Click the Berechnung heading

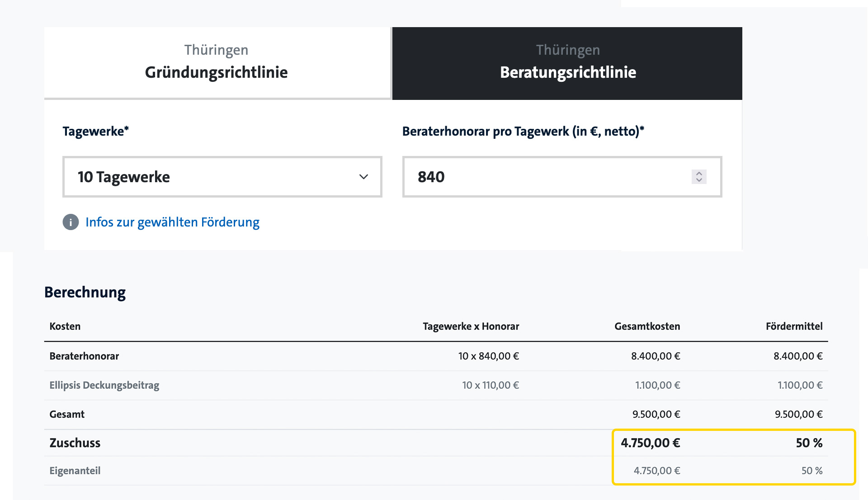tap(85, 292)
